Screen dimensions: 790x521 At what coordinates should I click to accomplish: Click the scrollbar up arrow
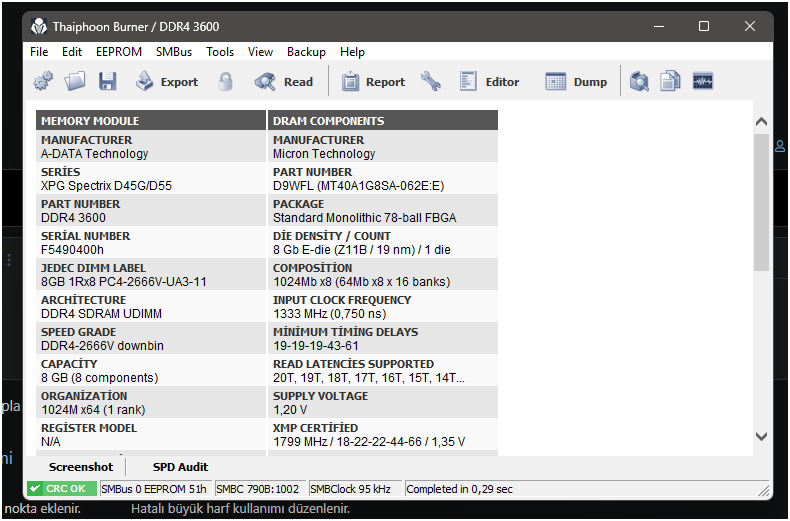(x=761, y=121)
